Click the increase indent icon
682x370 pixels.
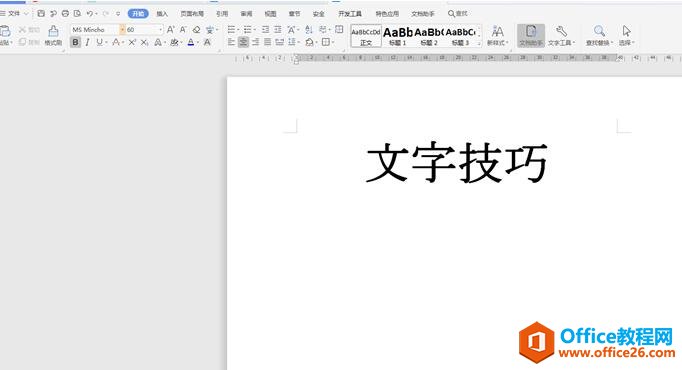(x=277, y=29)
